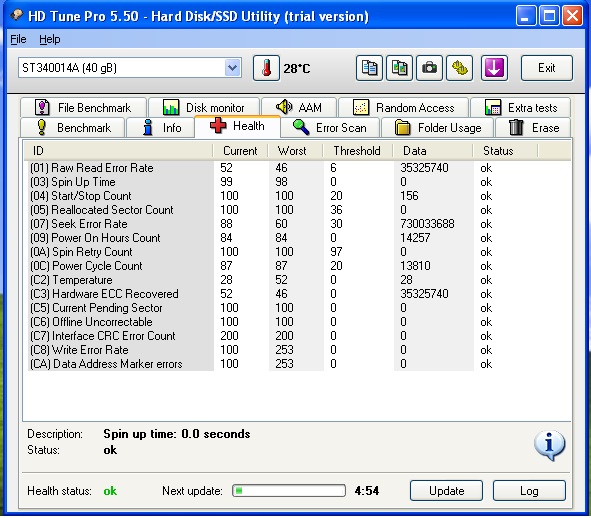Click the Update button

[446, 490]
